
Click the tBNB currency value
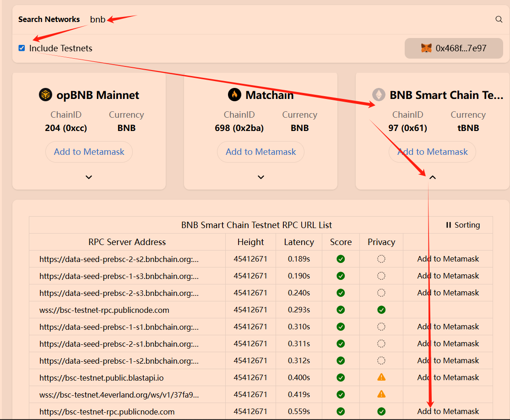click(x=468, y=128)
